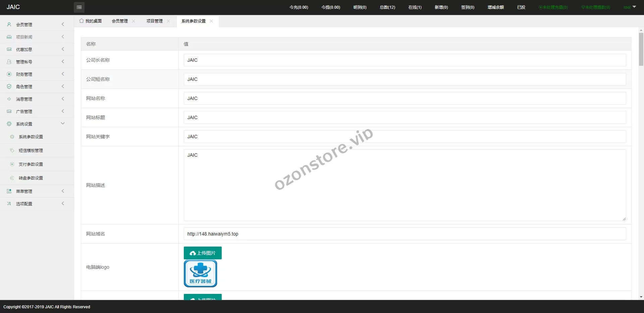This screenshot has width=644, height=313.
Task: Expand the 广告管理 menu arrow
Action: pos(63,111)
